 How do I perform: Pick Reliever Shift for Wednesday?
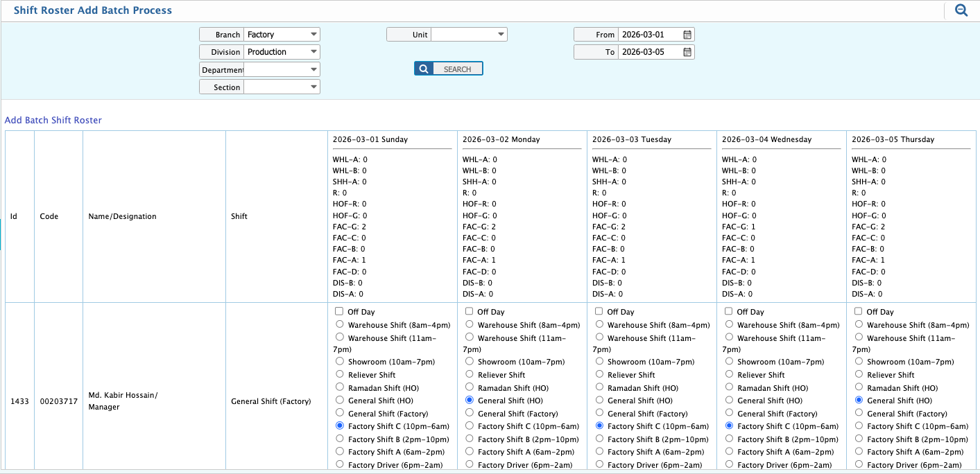729,375
